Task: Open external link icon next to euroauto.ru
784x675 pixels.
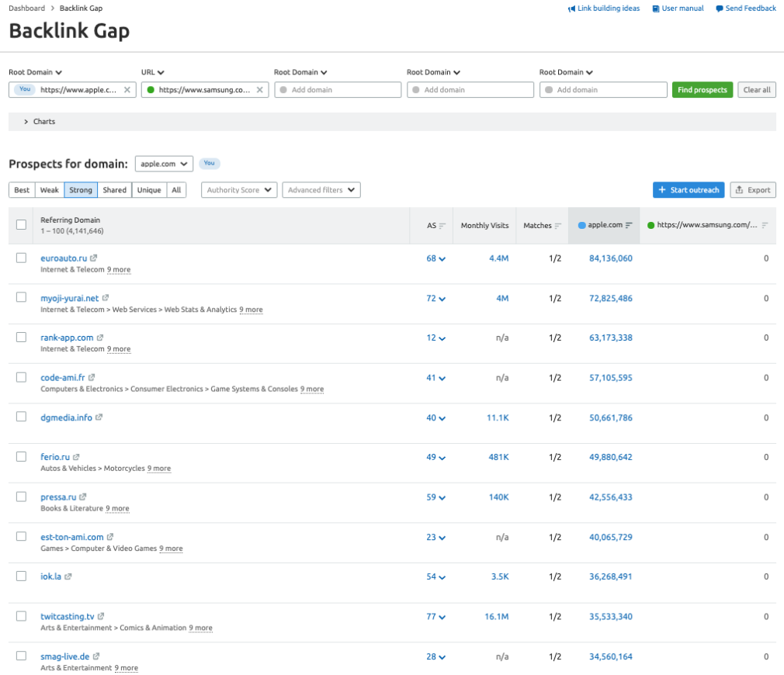Action: [x=93, y=258]
